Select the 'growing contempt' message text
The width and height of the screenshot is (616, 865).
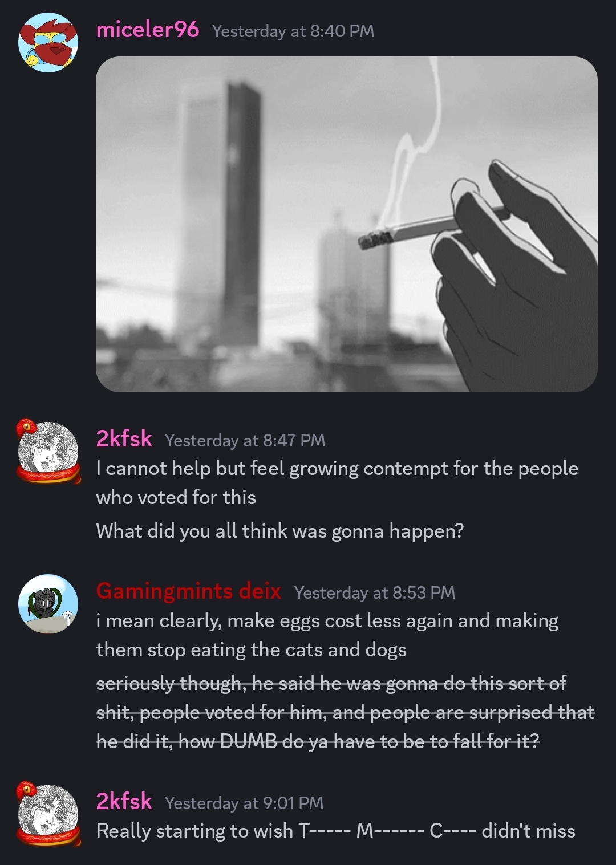click(x=337, y=482)
